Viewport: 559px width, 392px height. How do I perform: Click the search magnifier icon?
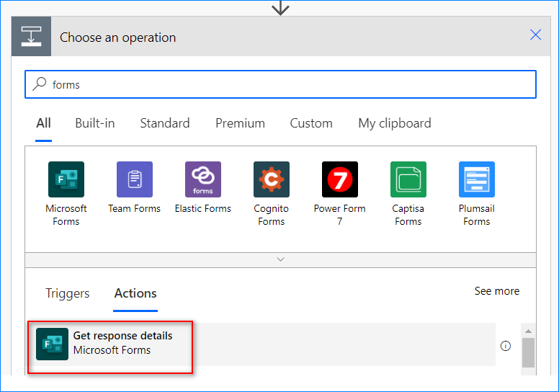click(x=39, y=84)
